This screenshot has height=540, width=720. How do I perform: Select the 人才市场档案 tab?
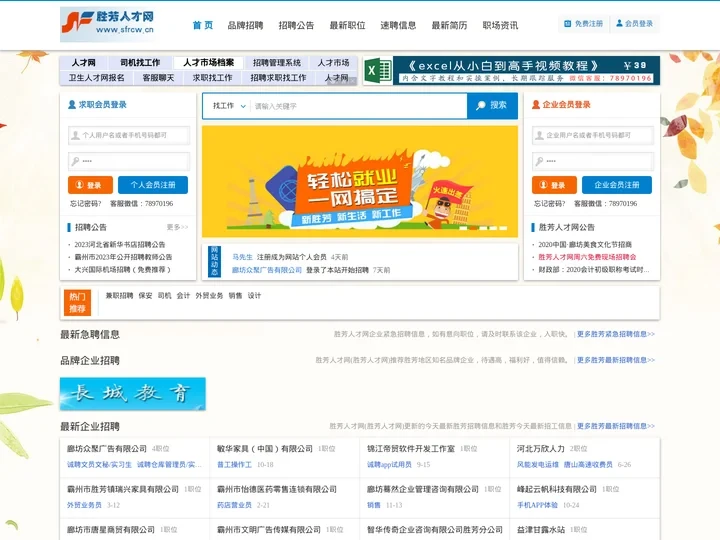click(208, 62)
